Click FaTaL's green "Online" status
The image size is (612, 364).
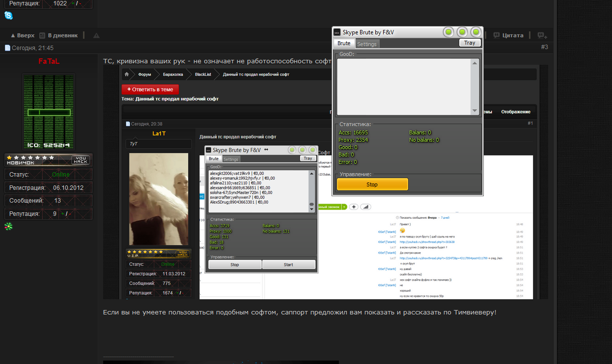[61, 175]
